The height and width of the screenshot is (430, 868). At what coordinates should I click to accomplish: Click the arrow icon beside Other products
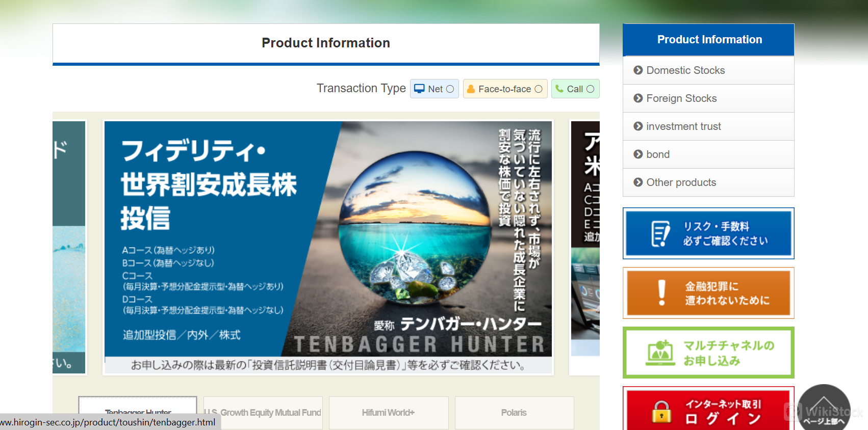[x=638, y=182]
